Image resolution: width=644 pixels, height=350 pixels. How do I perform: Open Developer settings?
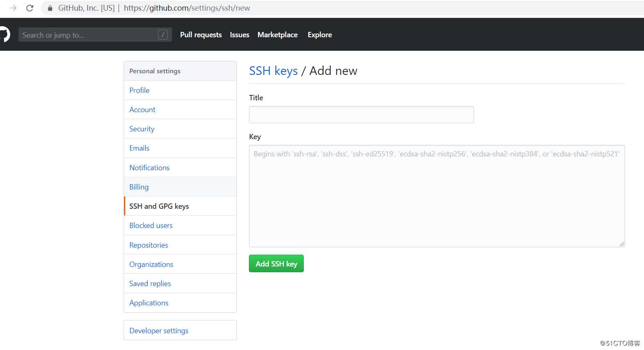[x=180, y=330]
